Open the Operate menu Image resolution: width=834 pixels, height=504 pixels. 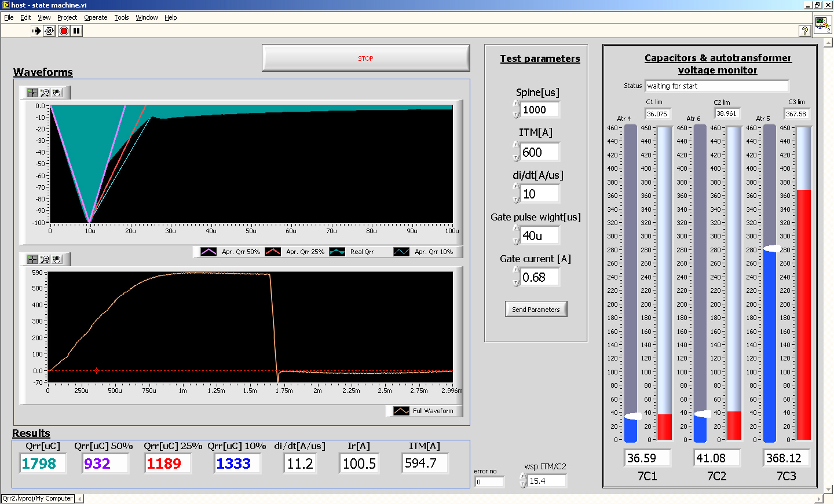(96, 17)
